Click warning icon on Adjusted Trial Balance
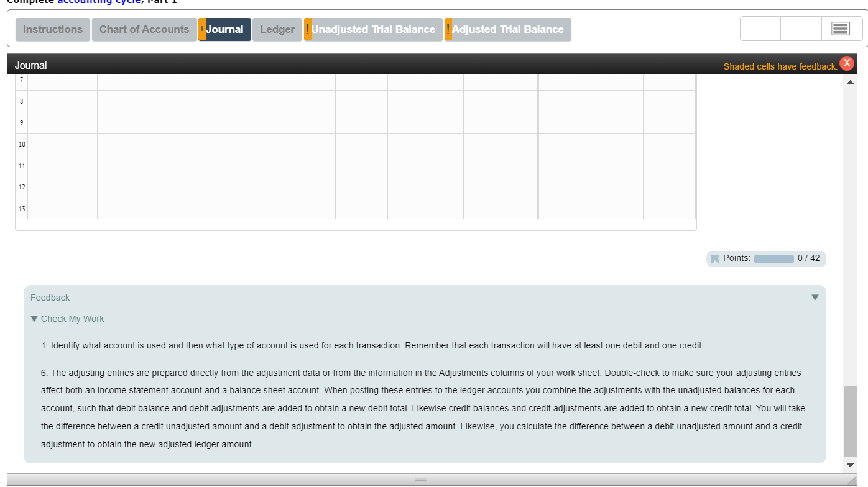The height and width of the screenshot is (487, 868). pos(448,29)
